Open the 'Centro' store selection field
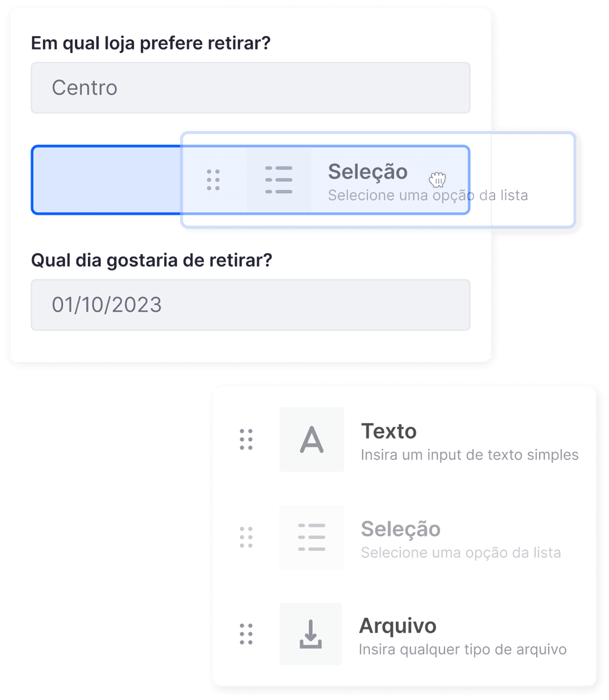 click(x=250, y=88)
